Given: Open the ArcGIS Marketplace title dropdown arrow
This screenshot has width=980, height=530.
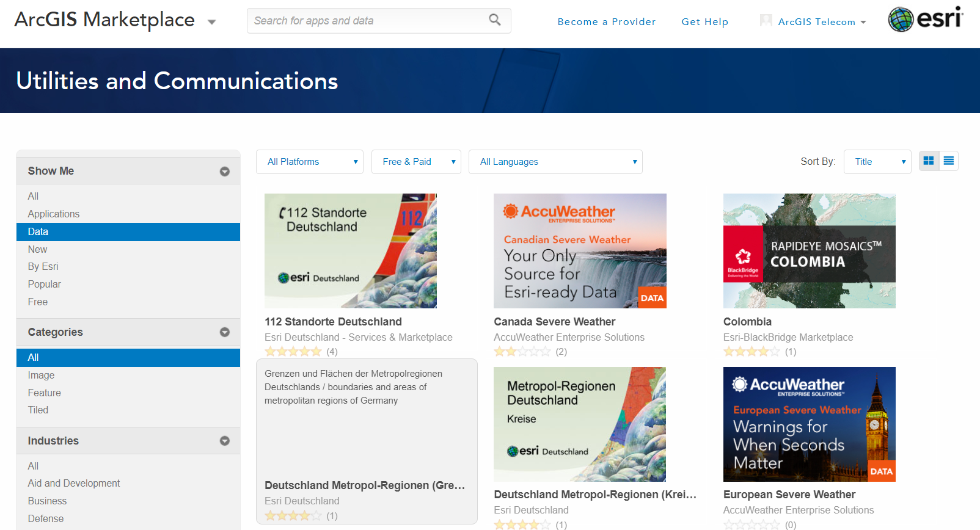Looking at the screenshot, I should (x=212, y=23).
